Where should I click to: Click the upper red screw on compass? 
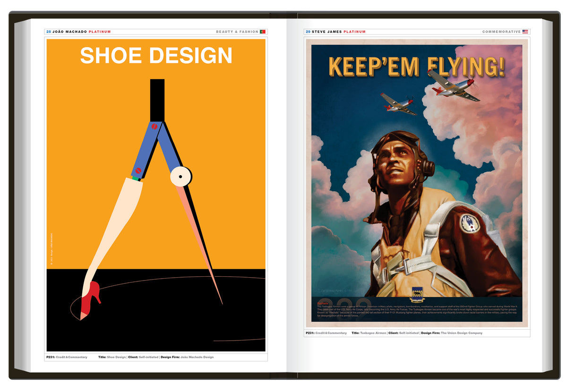tap(154, 126)
